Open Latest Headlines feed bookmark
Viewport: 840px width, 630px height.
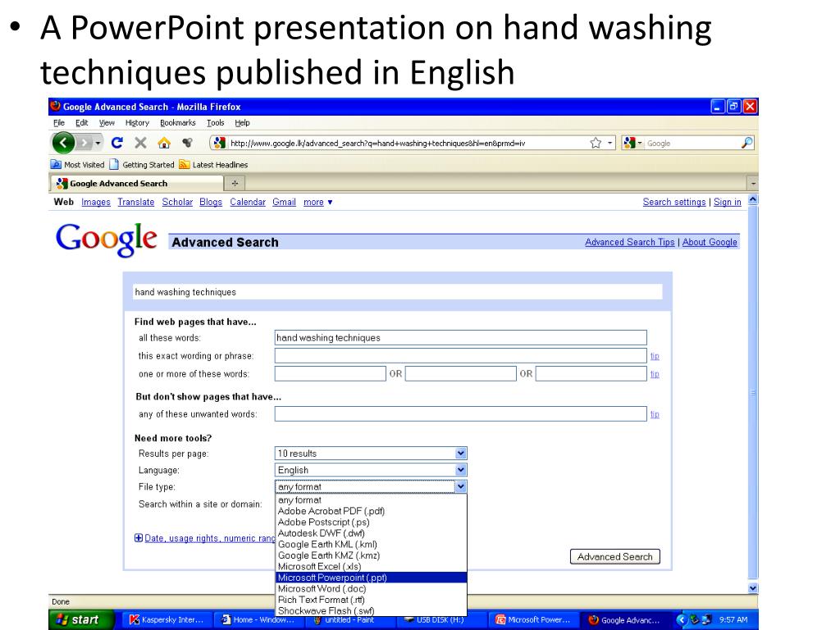[214, 164]
